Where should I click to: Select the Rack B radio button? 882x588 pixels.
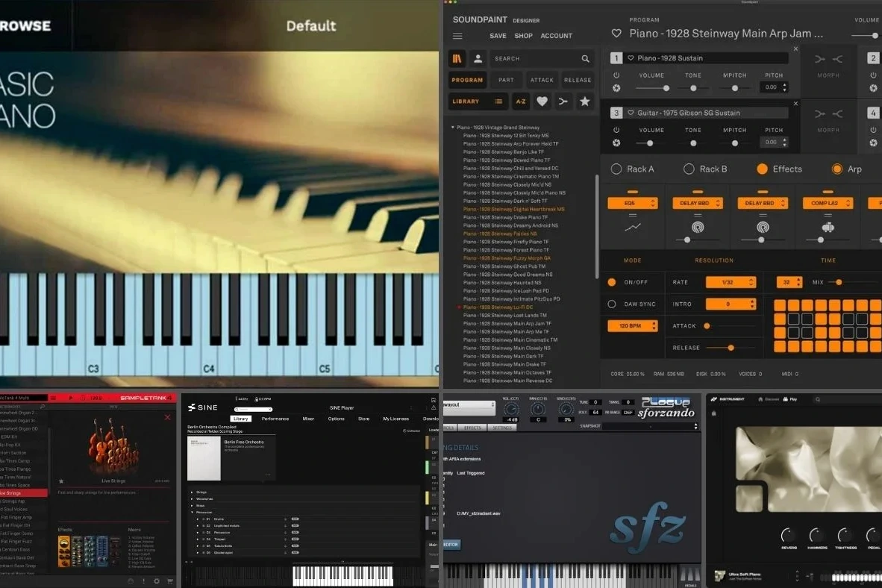click(x=689, y=169)
